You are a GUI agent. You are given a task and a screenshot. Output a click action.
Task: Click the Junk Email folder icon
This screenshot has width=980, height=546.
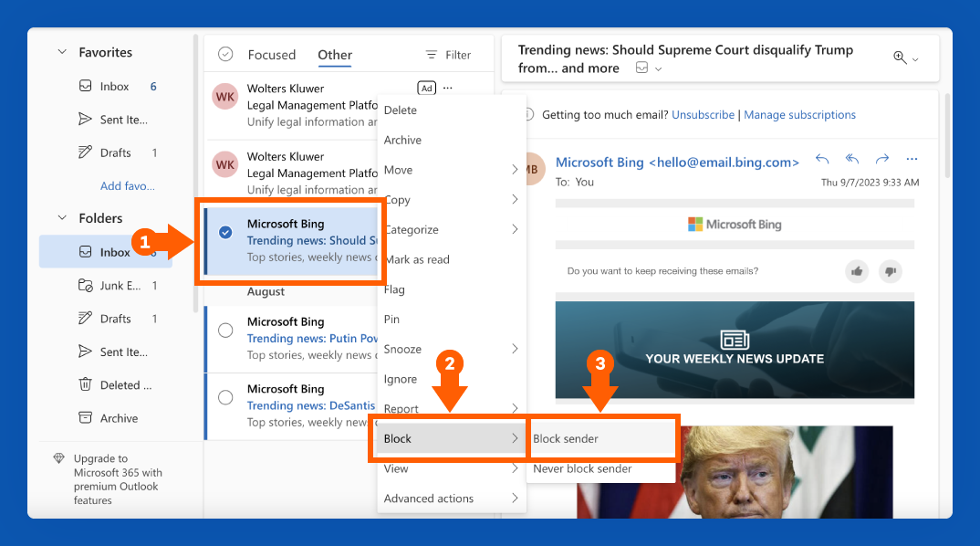click(86, 285)
